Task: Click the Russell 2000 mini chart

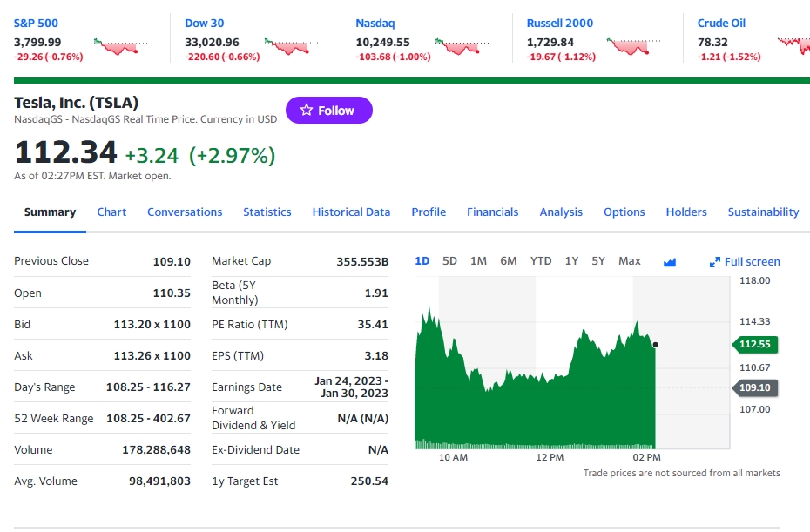Action: click(633, 46)
